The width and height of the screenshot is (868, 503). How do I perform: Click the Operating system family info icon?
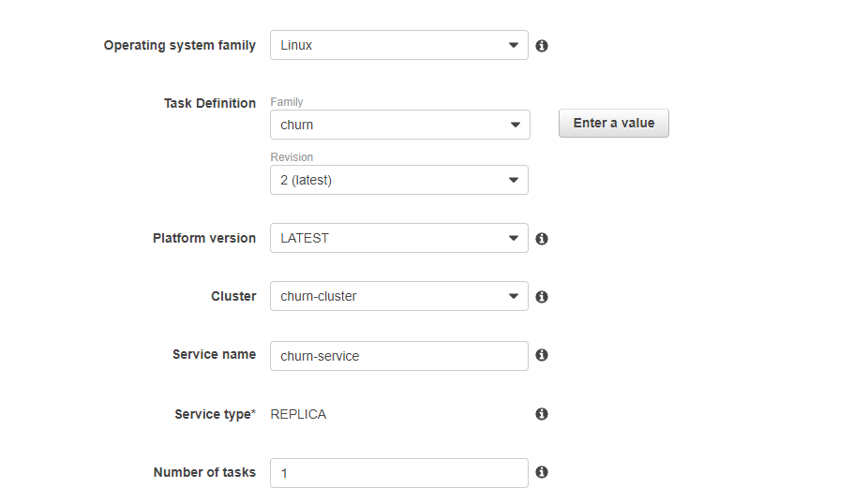542,46
